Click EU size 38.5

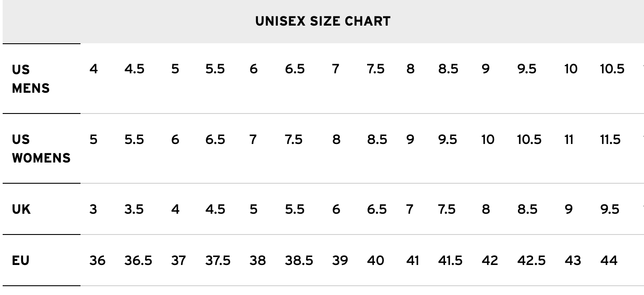click(299, 261)
